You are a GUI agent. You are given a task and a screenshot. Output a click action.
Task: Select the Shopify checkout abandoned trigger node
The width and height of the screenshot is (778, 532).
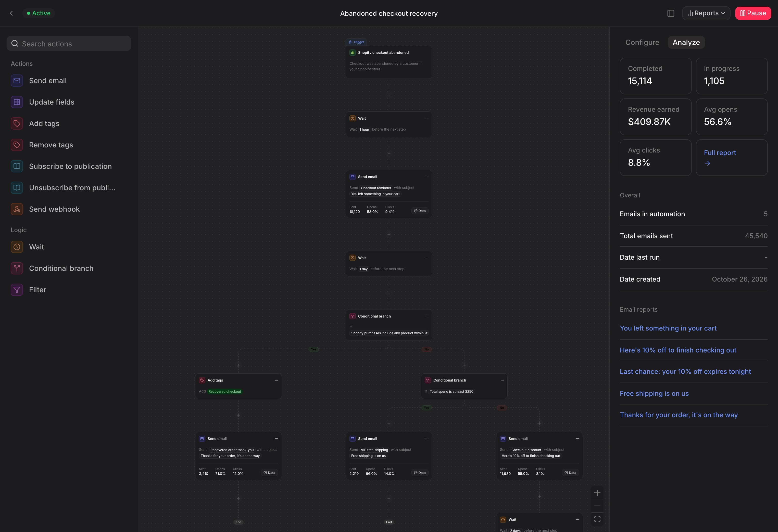[x=389, y=62]
